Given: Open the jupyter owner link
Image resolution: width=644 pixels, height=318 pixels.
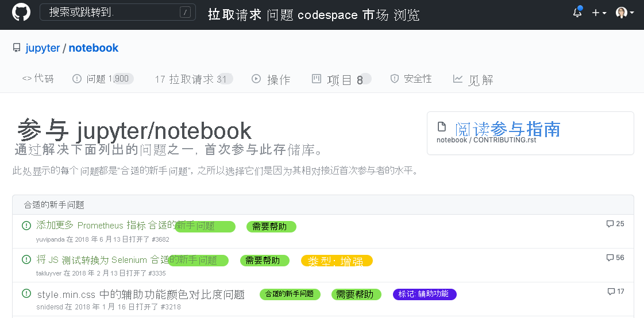Looking at the screenshot, I should coord(43,48).
